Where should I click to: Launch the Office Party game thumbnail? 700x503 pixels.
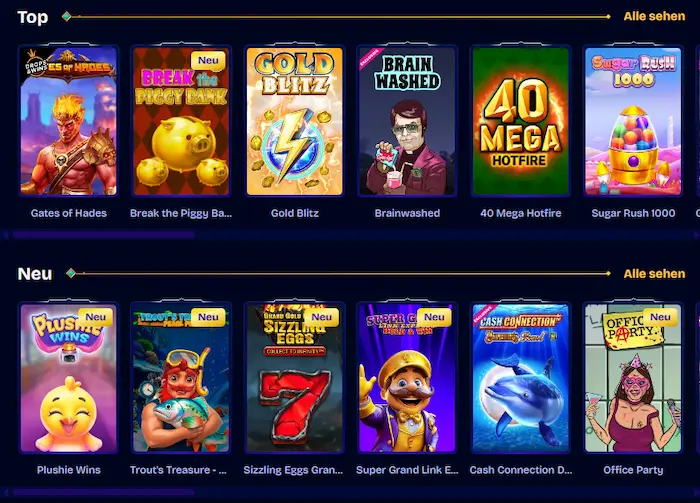633,378
